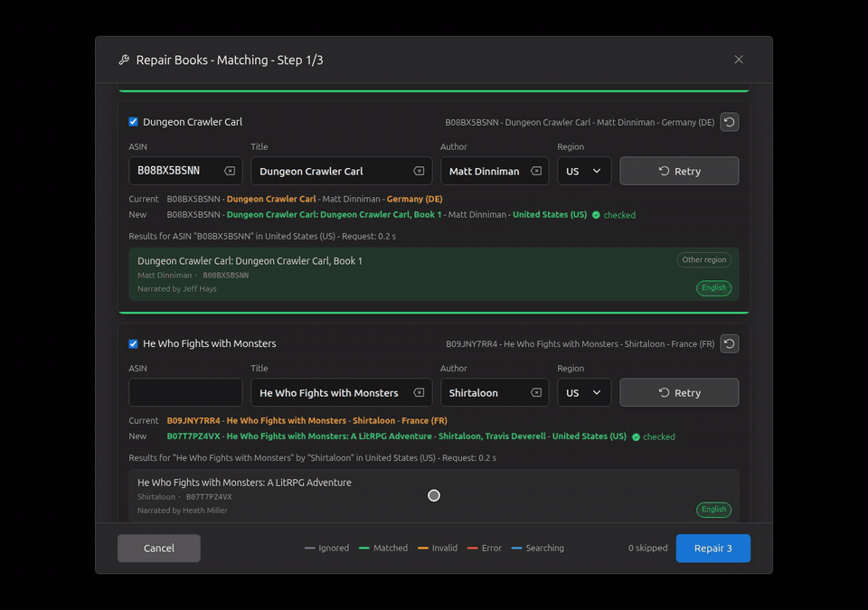Screen dimensions: 868x610
Task: Click Narrated by Heath Miller text
Action: [x=183, y=511]
